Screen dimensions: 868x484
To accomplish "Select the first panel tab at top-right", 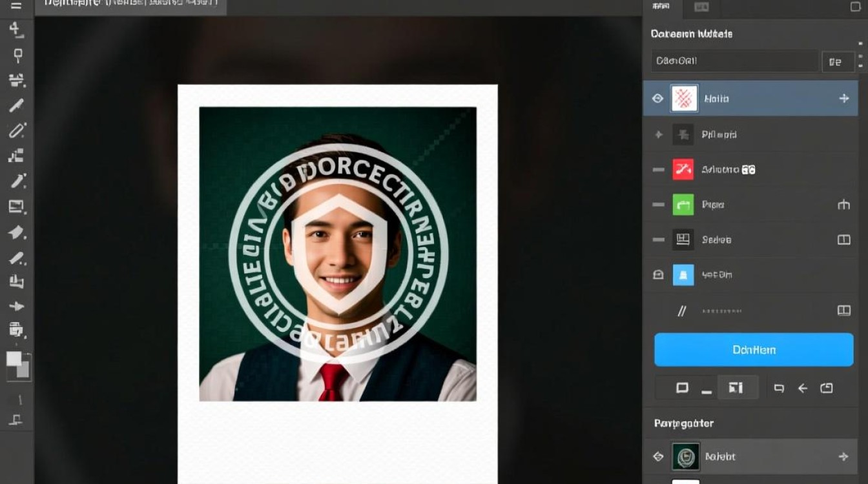I will click(x=661, y=7).
